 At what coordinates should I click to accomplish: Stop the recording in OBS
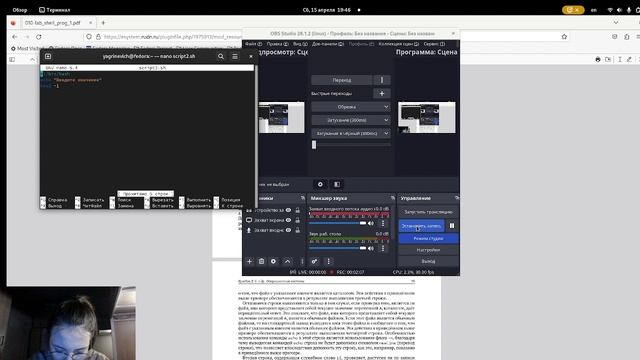[421, 226]
